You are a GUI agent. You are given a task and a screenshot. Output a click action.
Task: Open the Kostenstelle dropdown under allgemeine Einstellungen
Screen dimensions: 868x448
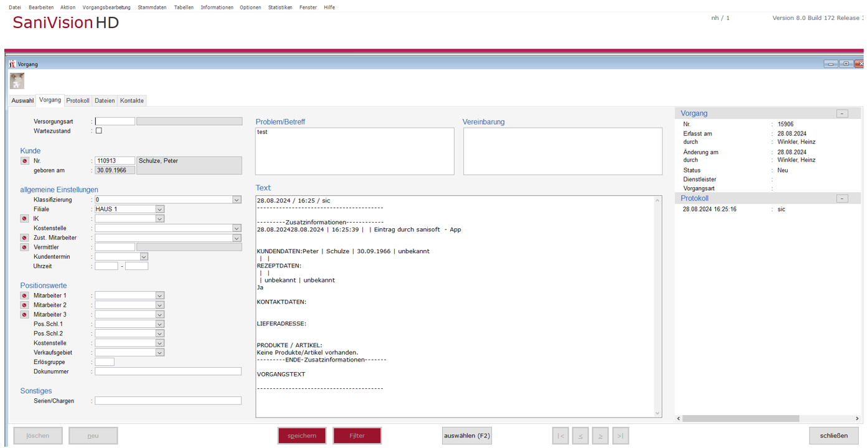237,228
